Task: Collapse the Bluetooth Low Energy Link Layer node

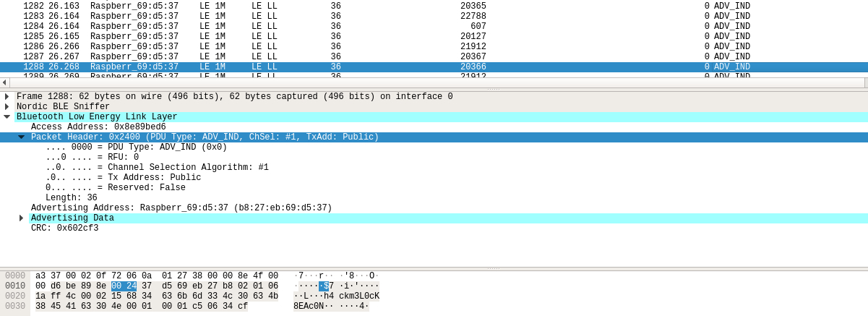Action: 7,117
